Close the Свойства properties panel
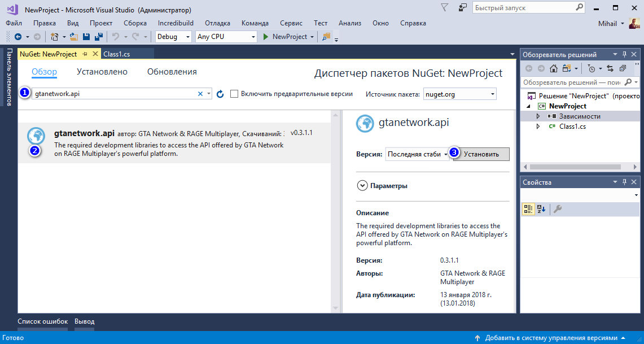This screenshot has width=644, height=344. [x=634, y=182]
